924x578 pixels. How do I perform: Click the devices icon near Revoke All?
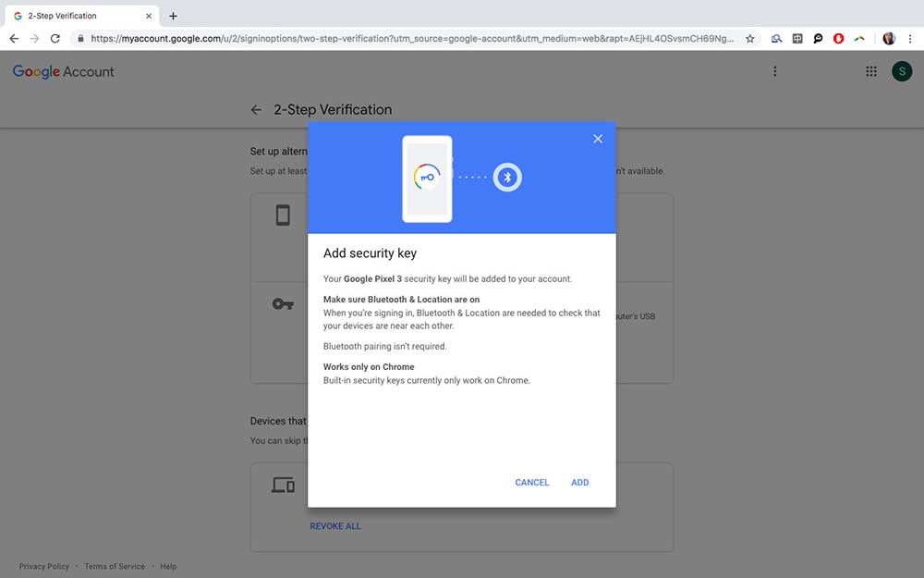(x=283, y=485)
